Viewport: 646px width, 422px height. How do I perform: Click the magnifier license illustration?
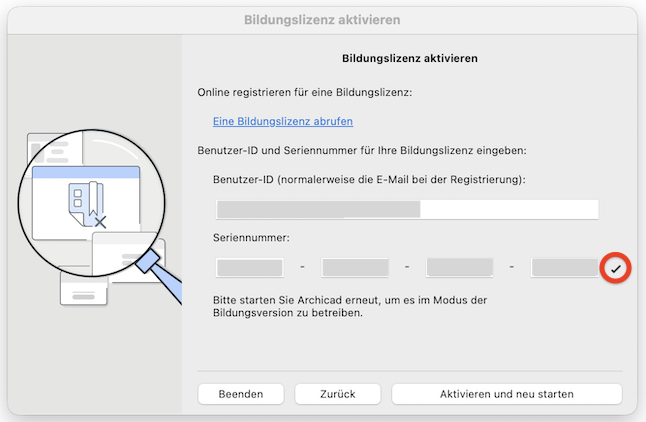(100, 218)
